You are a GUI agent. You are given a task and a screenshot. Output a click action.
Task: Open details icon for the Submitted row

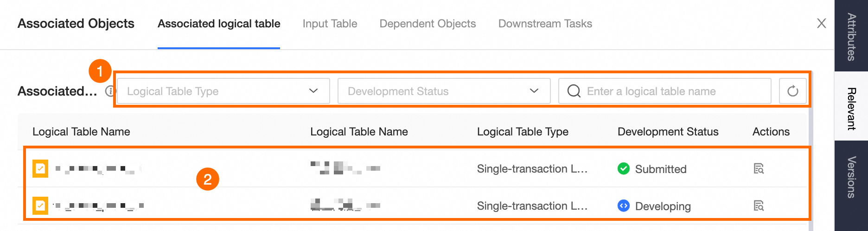759,169
